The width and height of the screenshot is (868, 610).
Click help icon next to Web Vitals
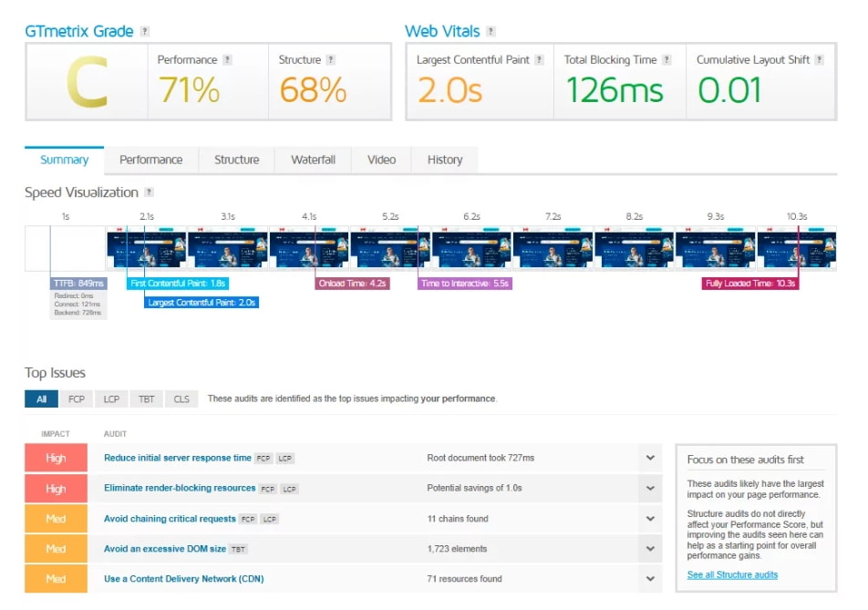pyautogui.click(x=491, y=32)
